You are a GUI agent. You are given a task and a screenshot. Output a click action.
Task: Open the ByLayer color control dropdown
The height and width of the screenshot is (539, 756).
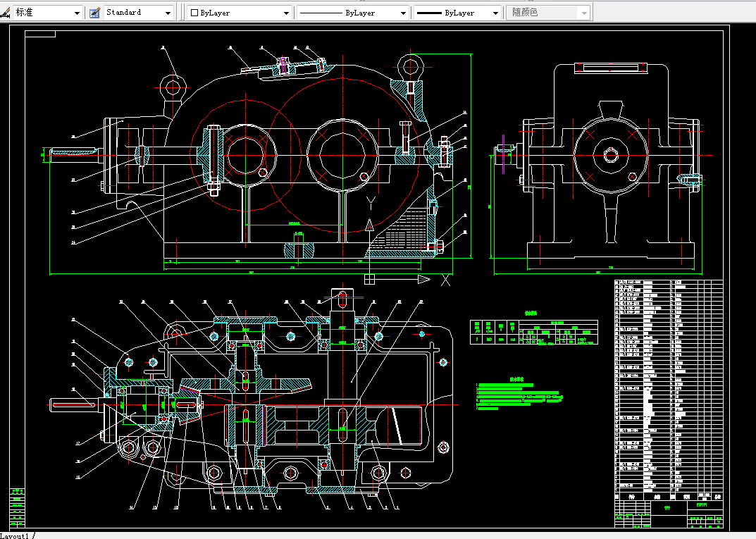(240, 13)
